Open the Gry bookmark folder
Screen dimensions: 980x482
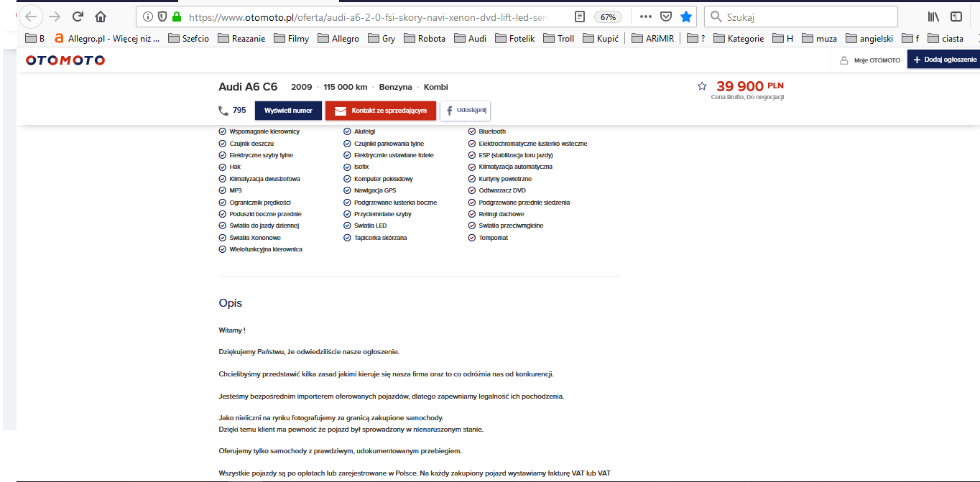click(x=382, y=38)
